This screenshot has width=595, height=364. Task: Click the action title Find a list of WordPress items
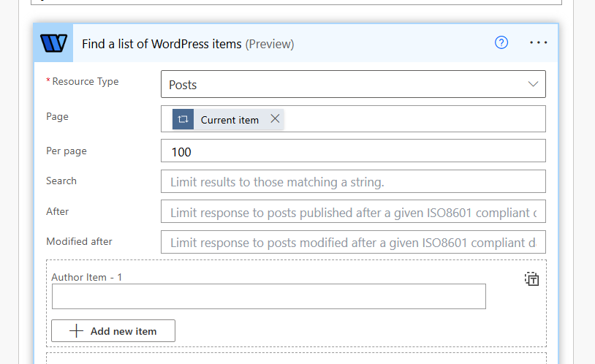coord(162,44)
